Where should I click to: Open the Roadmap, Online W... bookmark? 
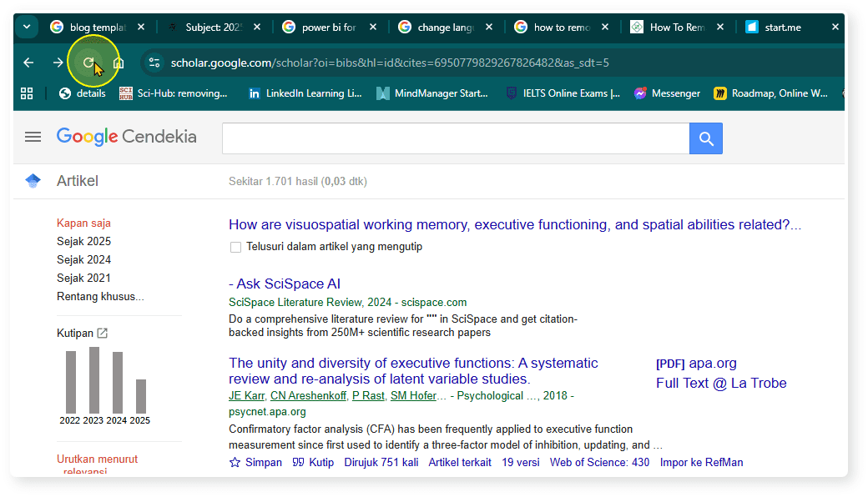[x=770, y=93]
